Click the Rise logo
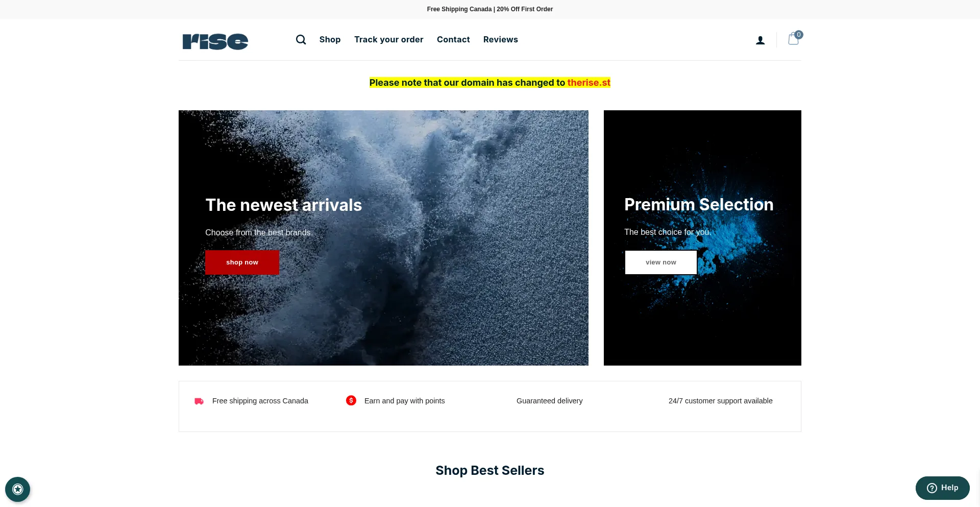The width and height of the screenshot is (980, 507). coord(215,41)
